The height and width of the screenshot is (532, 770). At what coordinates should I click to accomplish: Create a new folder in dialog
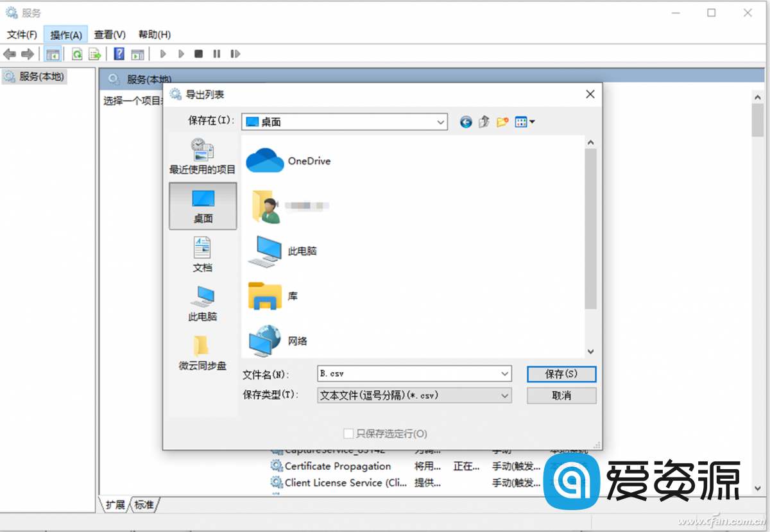502,122
